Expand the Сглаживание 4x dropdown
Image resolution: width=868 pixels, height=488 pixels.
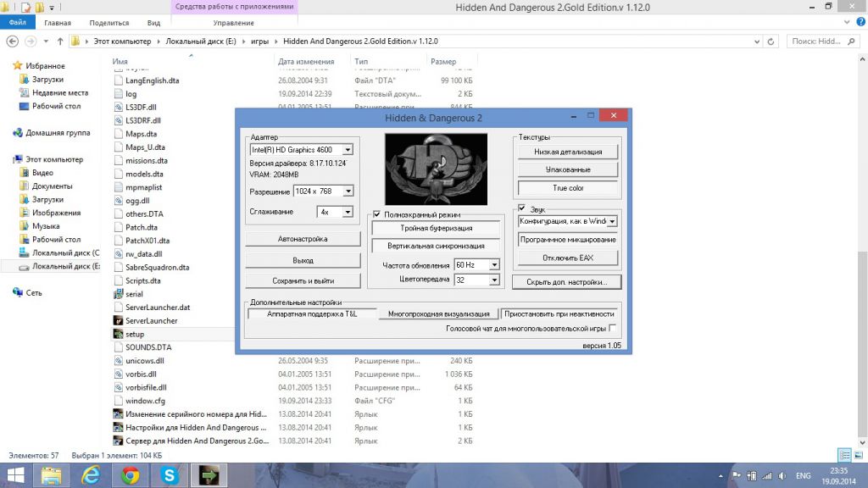tap(348, 212)
